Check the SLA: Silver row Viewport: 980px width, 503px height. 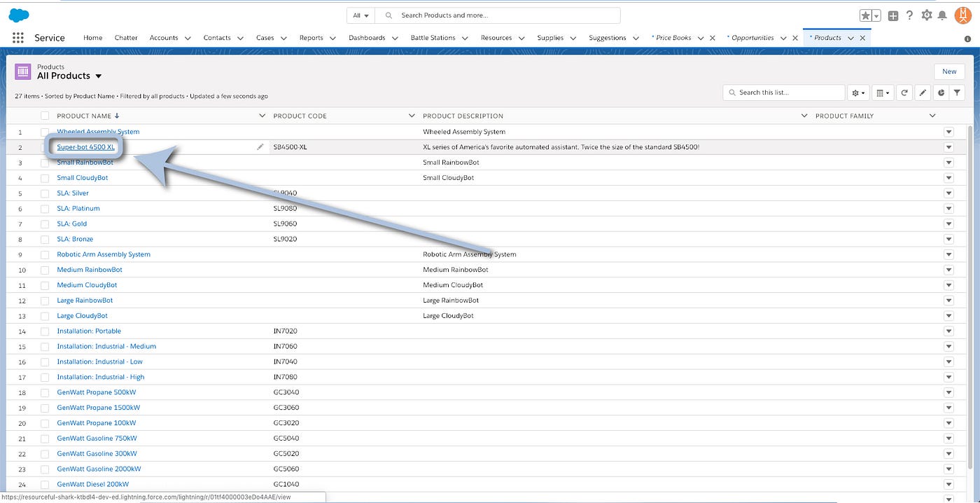(45, 193)
